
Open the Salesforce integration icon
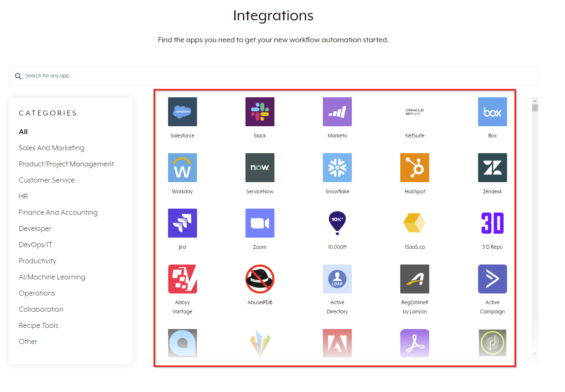click(x=182, y=112)
